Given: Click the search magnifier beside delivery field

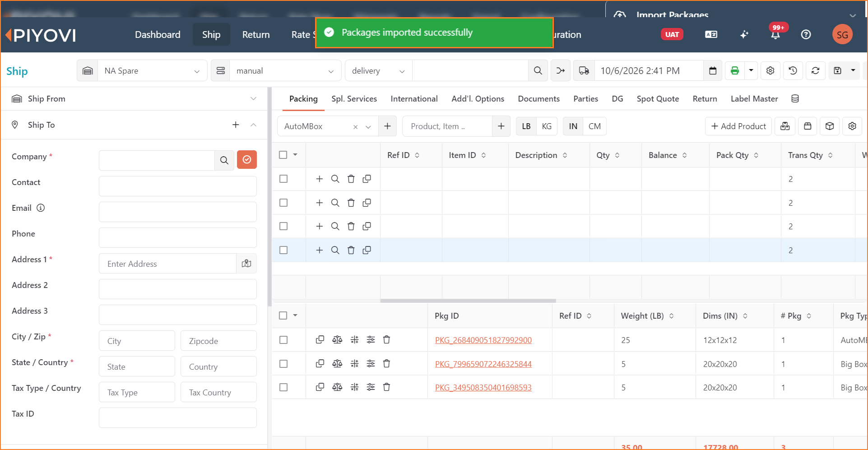Looking at the screenshot, I should pos(538,71).
